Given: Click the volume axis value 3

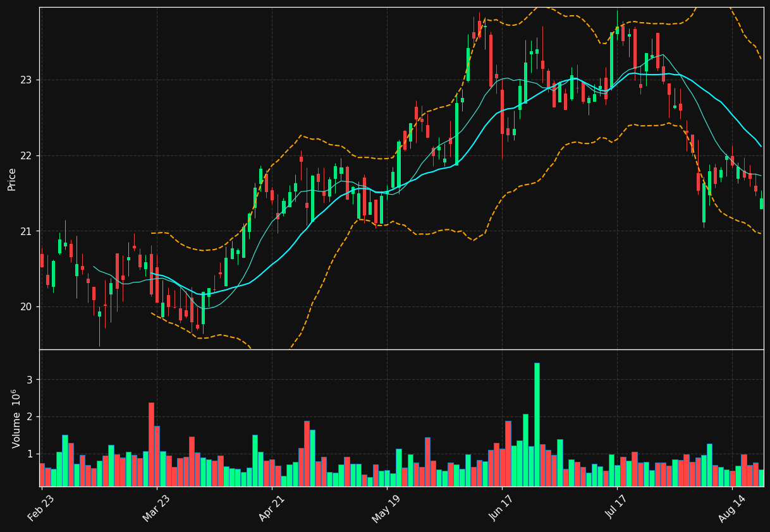Looking at the screenshot, I should pyautogui.click(x=30, y=380).
